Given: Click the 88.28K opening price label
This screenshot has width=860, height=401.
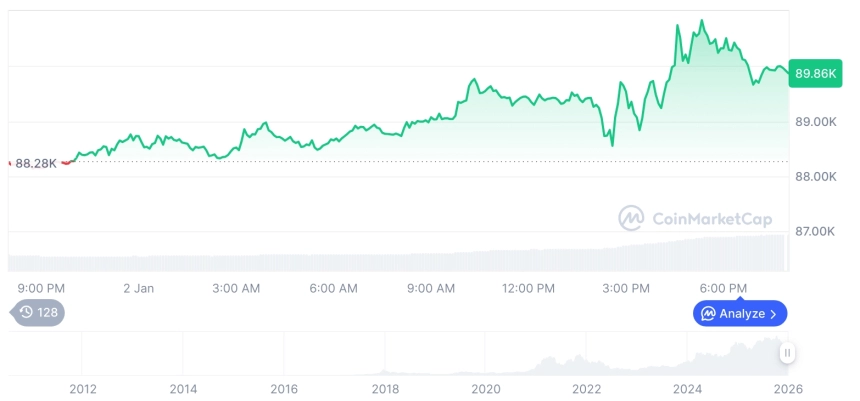Looking at the screenshot, I should point(36,163).
